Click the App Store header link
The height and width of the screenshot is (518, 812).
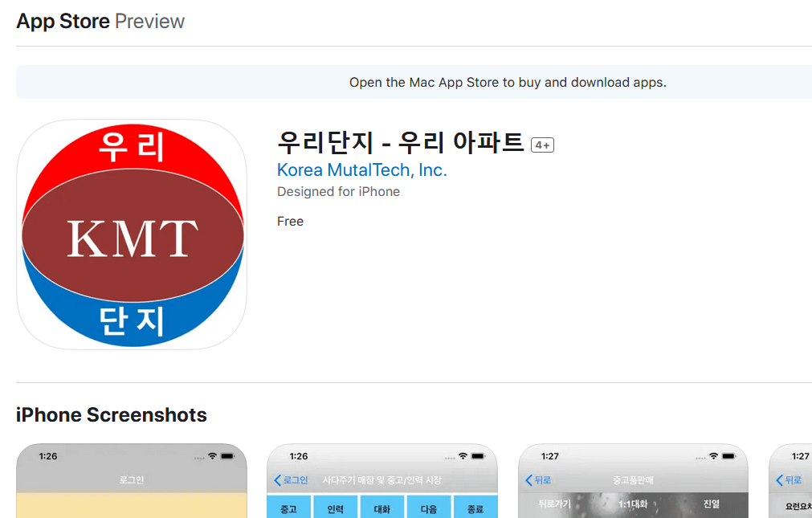(63, 21)
